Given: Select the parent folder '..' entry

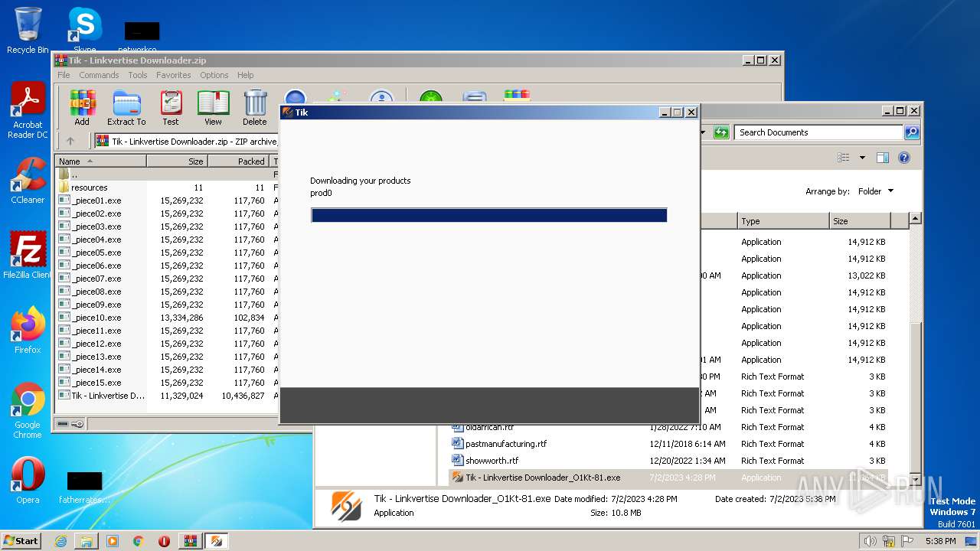Looking at the screenshot, I should (x=74, y=174).
